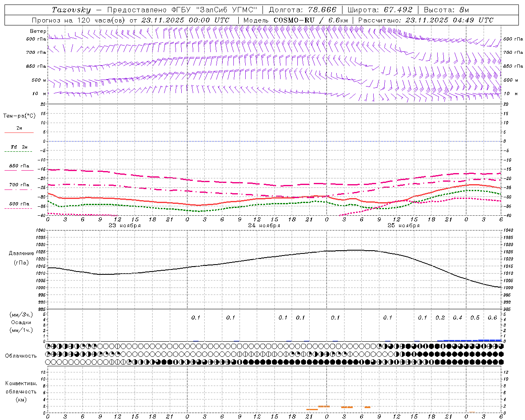Click the 0.2 precipitation value
This screenshot has height=420, width=525.
pos(440,317)
